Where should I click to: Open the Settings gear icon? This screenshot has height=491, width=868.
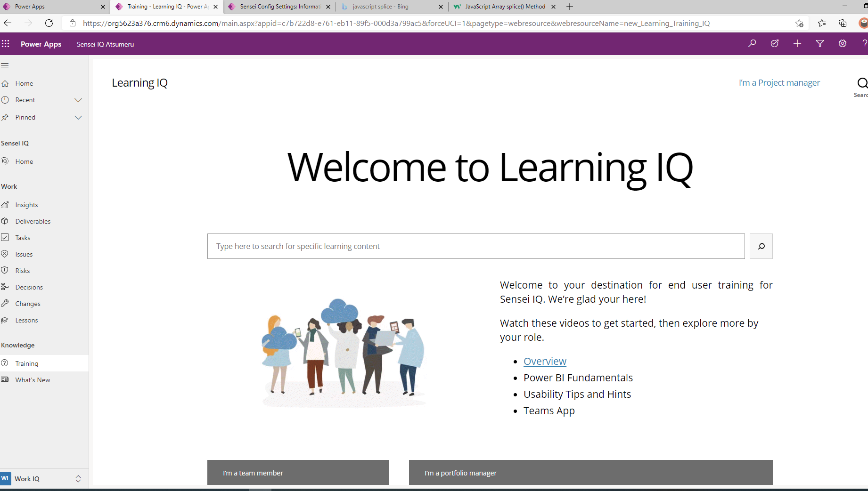click(x=842, y=44)
